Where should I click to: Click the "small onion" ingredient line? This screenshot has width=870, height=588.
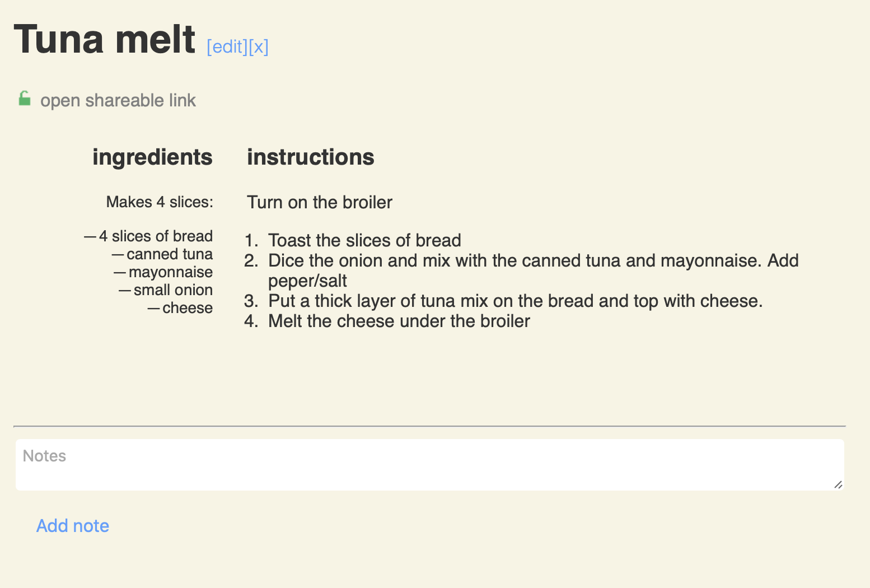[172, 290]
